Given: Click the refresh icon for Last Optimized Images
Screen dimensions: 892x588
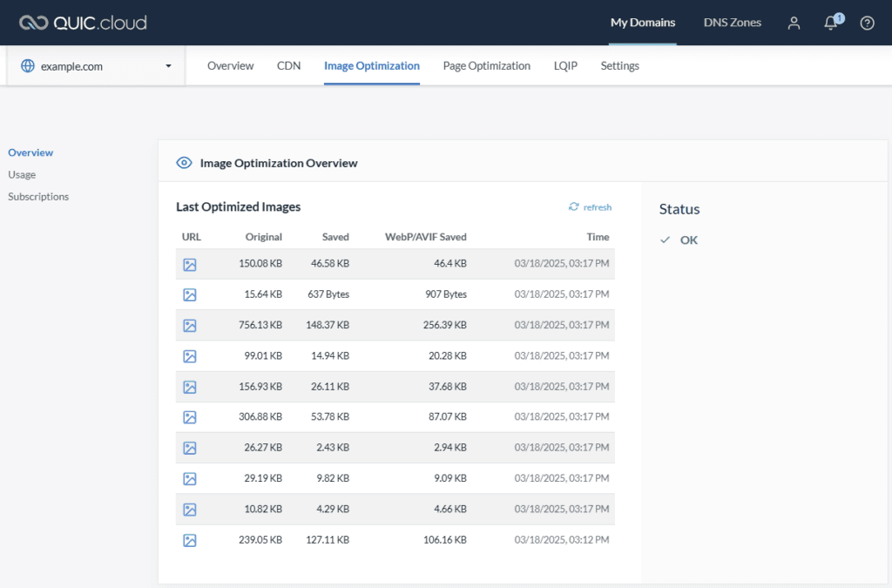Looking at the screenshot, I should 572,207.
